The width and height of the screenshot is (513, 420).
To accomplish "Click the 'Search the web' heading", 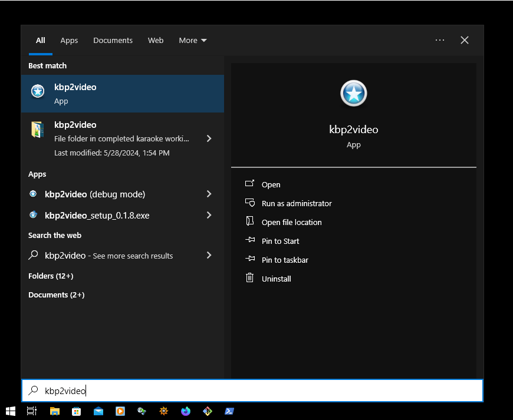I will pyautogui.click(x=55, y=236).
